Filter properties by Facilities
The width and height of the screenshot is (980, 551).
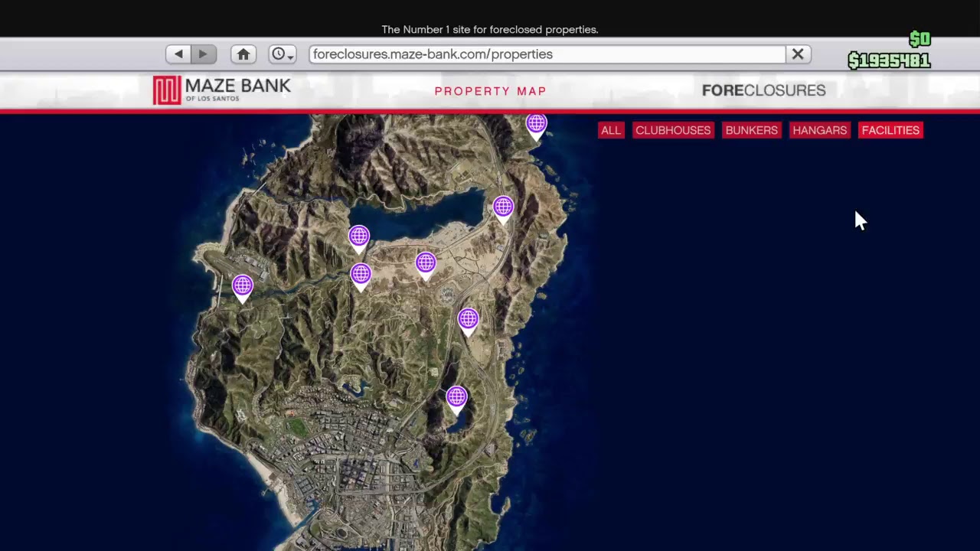click(x=890, y=130)
